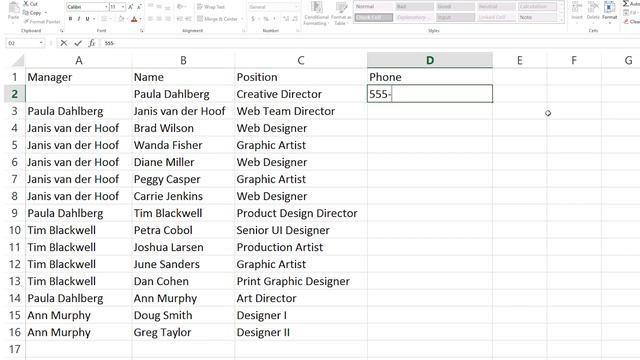Click Merge & Center button
This screenshot has width=640, height=360.
(217, 19)
